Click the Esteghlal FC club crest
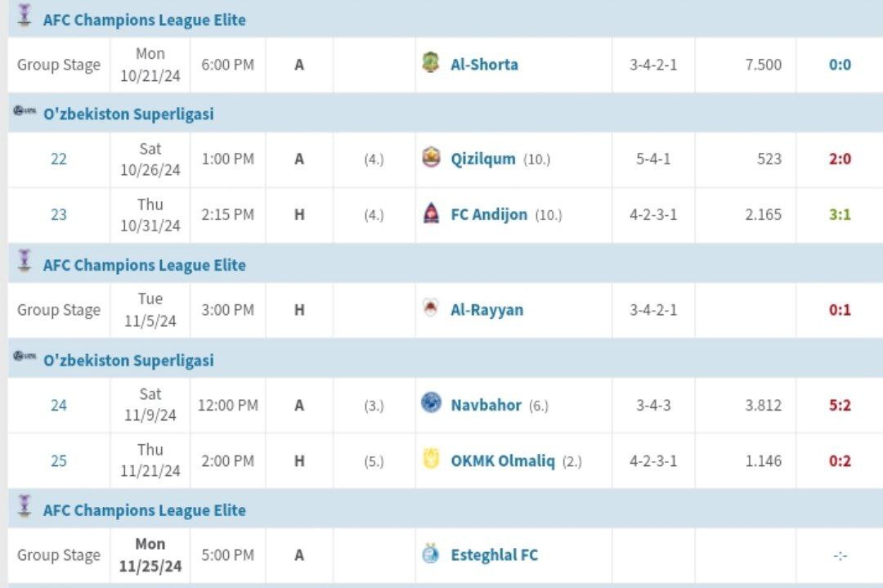 tap(431, 554)
